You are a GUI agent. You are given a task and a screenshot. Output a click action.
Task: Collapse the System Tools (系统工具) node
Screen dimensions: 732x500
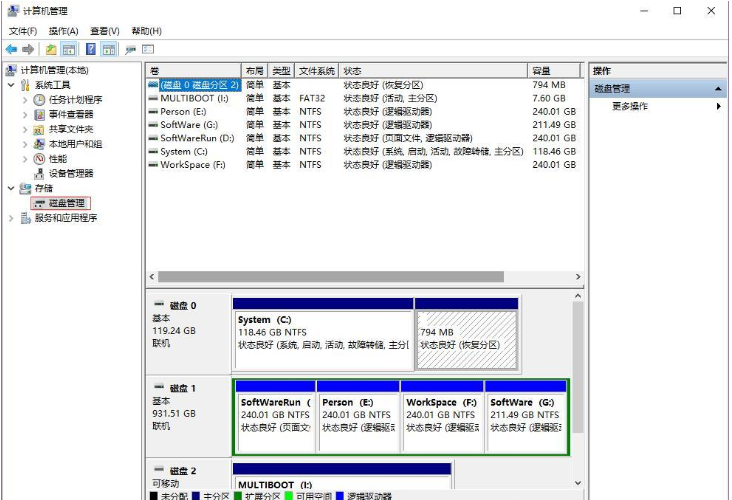coord(11,86)
